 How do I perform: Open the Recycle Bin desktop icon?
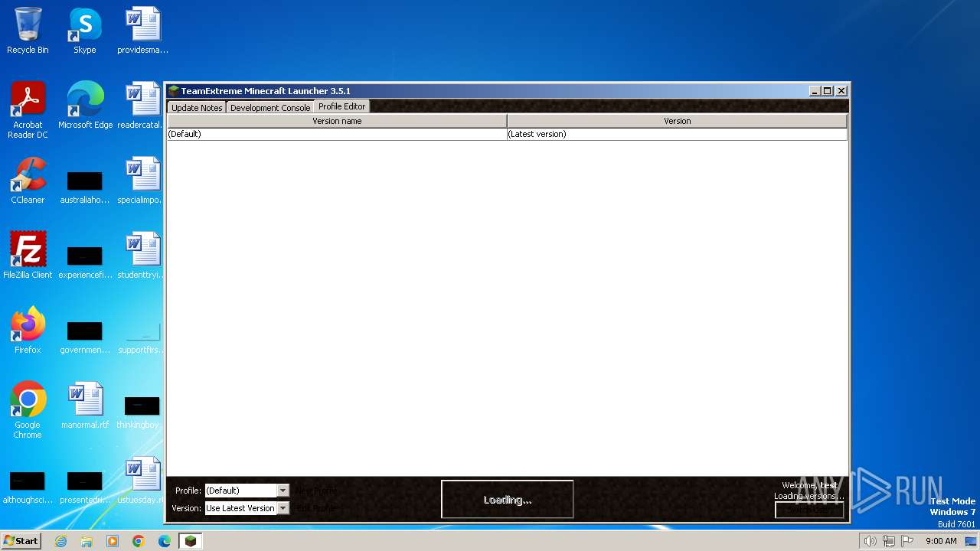click(28, 31)
